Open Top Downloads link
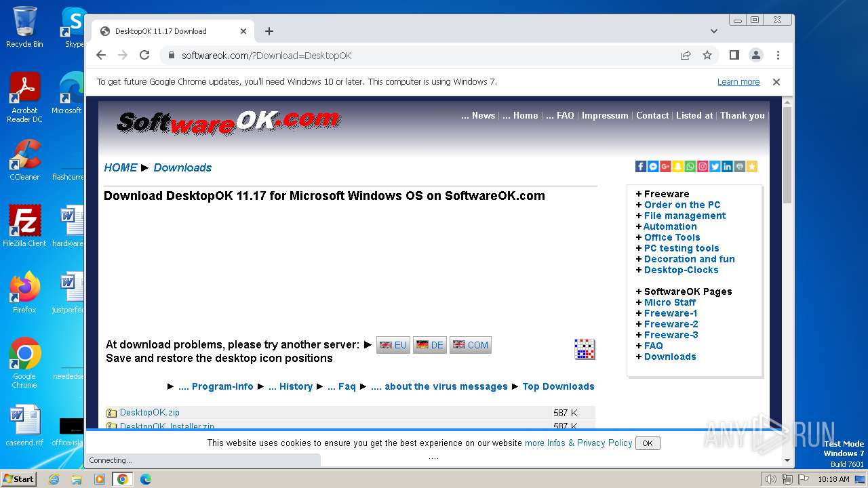The image size is (868, 488). (558, 386)
